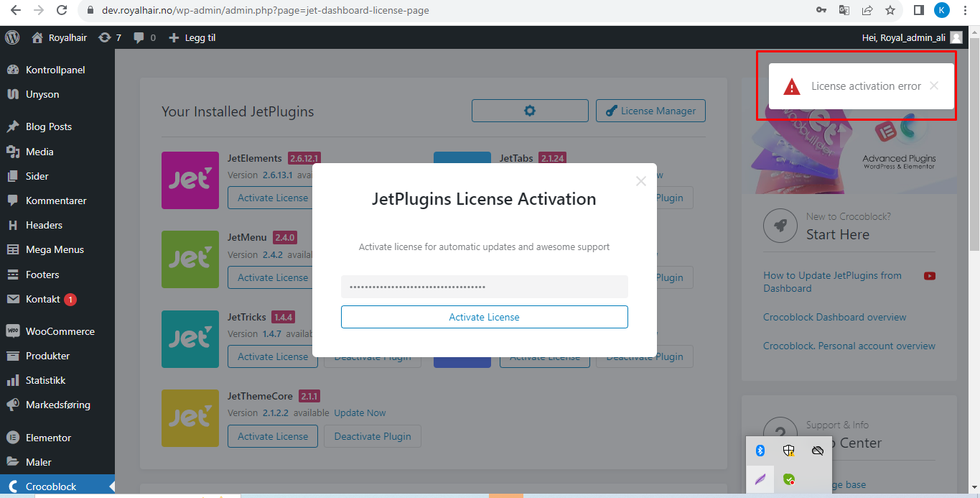This screenshot has height=498, width=980.
Task: Click the YouTube icon beside How to Update
Action: [x=930, y=276]
